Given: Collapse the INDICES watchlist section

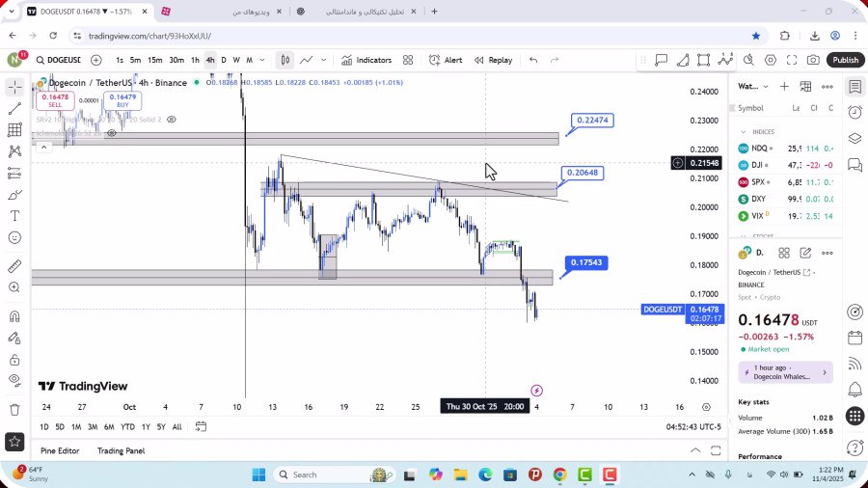Looking at the screenshot, I should tap(744, 132).
